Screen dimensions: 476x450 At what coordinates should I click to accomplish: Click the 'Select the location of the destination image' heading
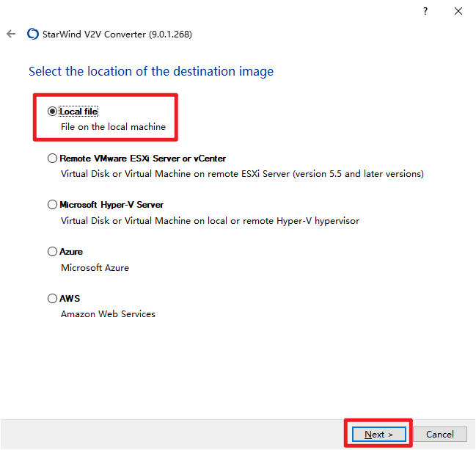(151, 72)
